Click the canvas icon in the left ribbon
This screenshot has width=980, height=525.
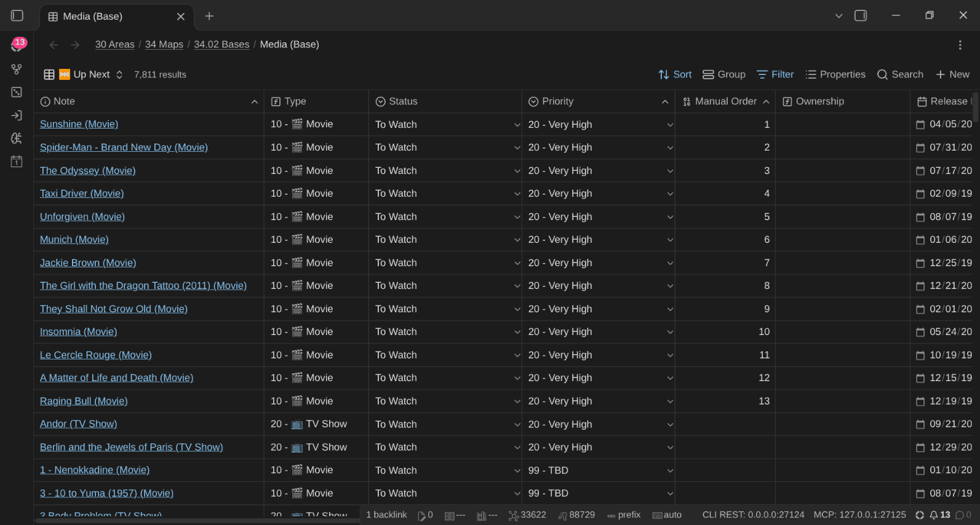point(17,92)
